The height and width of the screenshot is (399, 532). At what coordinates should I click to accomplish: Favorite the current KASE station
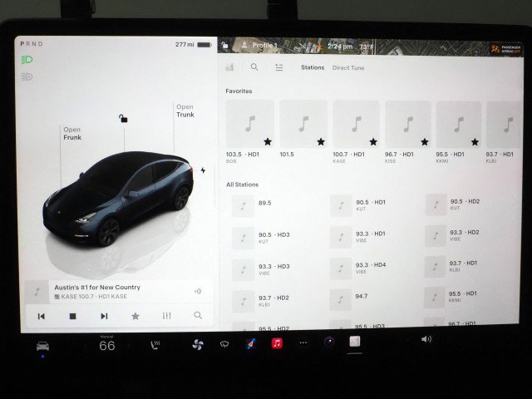pos(135,316)
